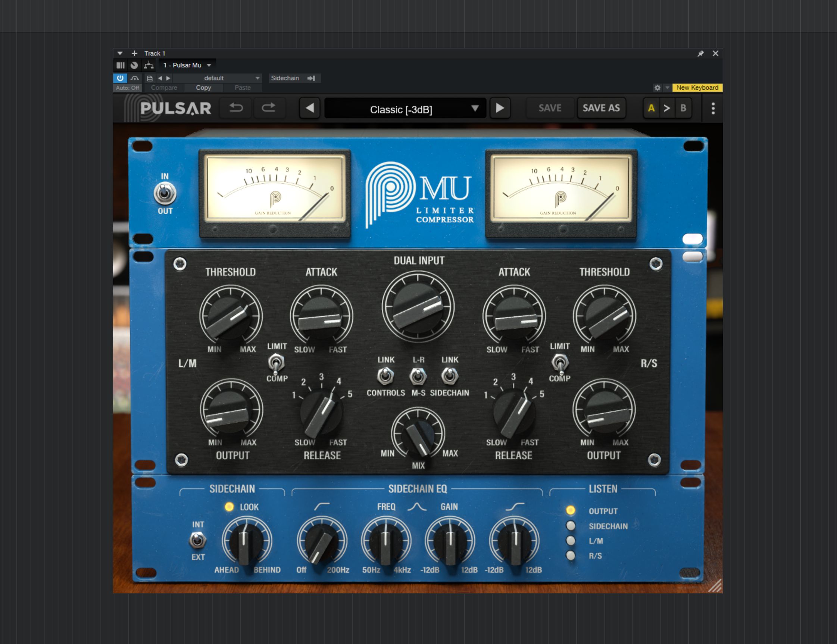Expand the arrow next to gear icon
This screenshot has height=644, width=837.
[667, 88]
